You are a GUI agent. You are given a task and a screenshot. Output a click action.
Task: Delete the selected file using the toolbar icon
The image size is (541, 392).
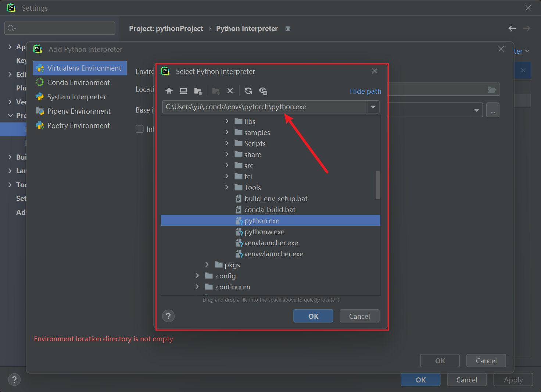coord(230,91)
